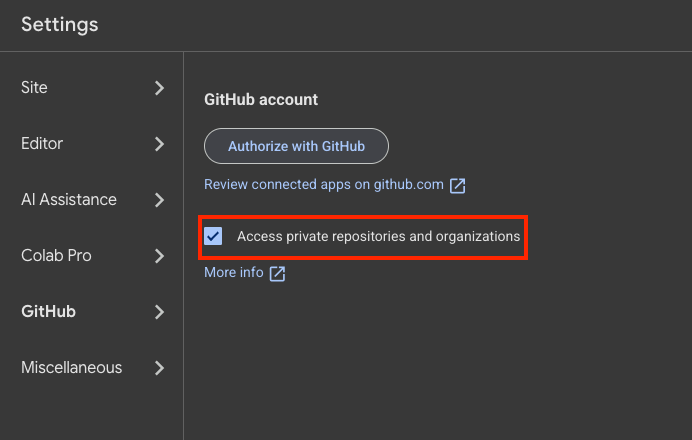Open AI Assistance settings
The width and height of the screenshot is (692, 440).
(69, 199)
